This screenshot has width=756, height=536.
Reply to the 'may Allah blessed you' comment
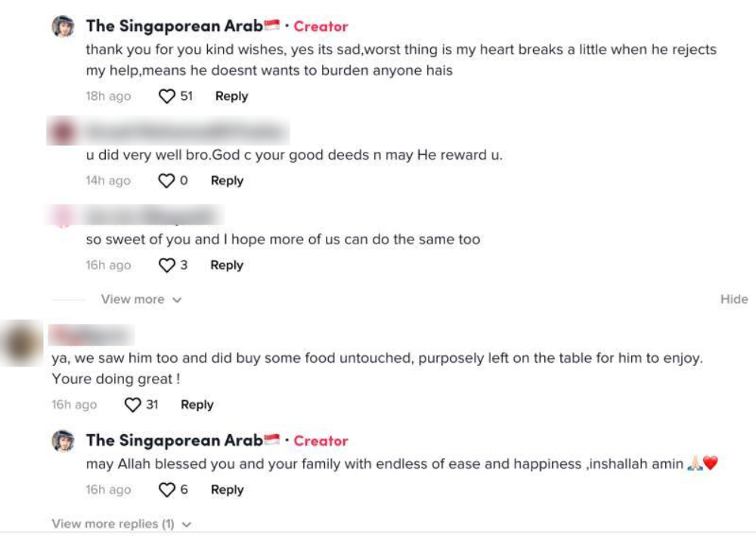pyautogui.click(x=227, y=490)
